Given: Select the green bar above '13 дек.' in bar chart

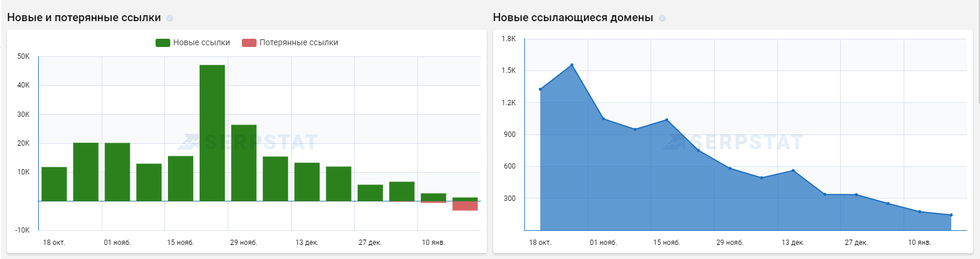Looking at the screenshot, I should pyautogui.click(x=307, y=182).
